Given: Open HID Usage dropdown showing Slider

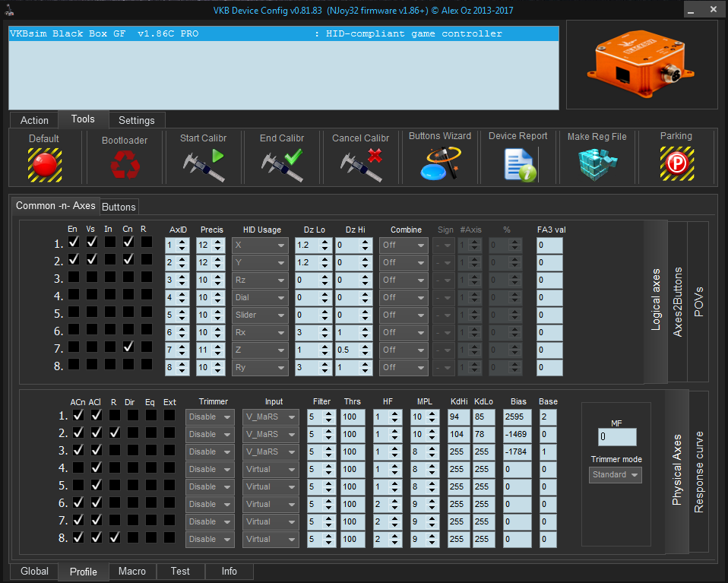Looking at the screenshot, I should click(260, 315).
